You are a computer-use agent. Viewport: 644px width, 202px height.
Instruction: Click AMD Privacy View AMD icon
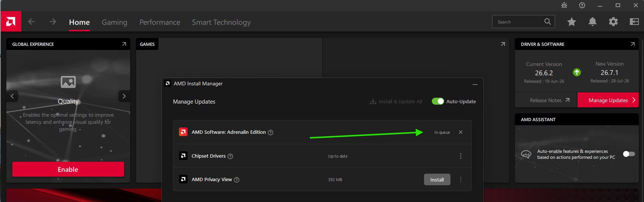[183, 179]
